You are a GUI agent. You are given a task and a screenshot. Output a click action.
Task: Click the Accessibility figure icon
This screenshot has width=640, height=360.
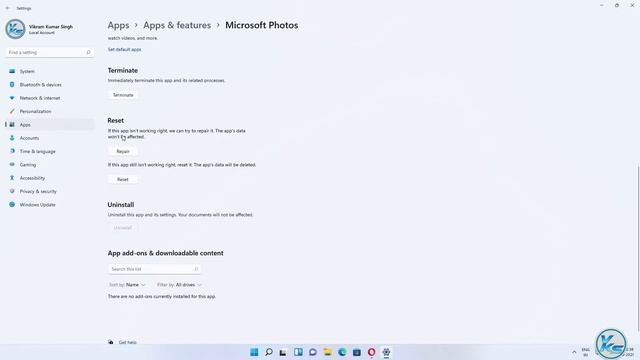point(12,178)
